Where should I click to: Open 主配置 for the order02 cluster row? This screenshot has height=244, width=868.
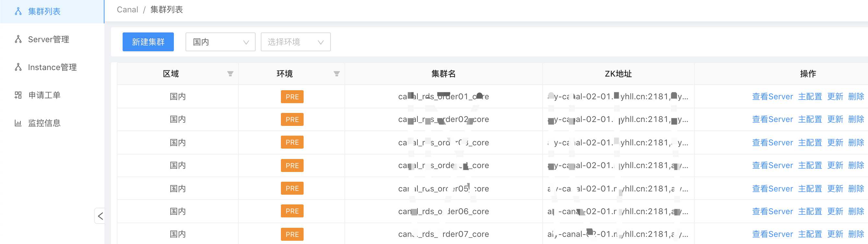coord(810,119)
